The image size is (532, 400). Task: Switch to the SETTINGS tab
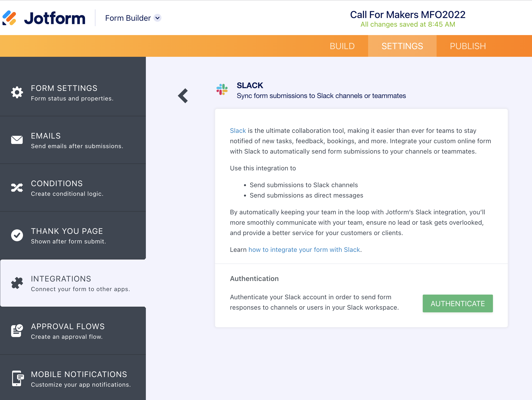click(402, 46)
